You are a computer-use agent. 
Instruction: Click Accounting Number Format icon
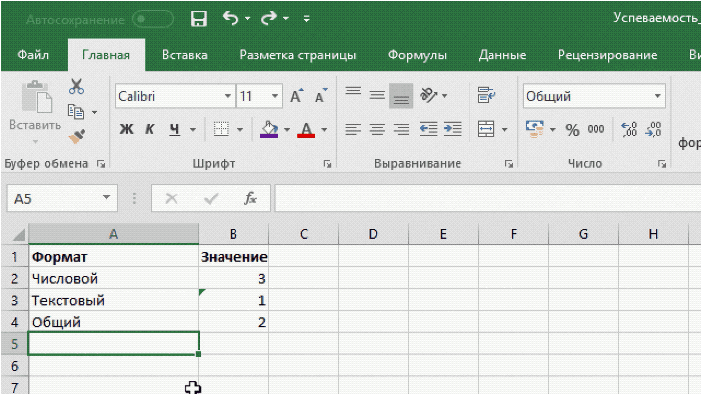pyautogui.click(x=535, y=129)
